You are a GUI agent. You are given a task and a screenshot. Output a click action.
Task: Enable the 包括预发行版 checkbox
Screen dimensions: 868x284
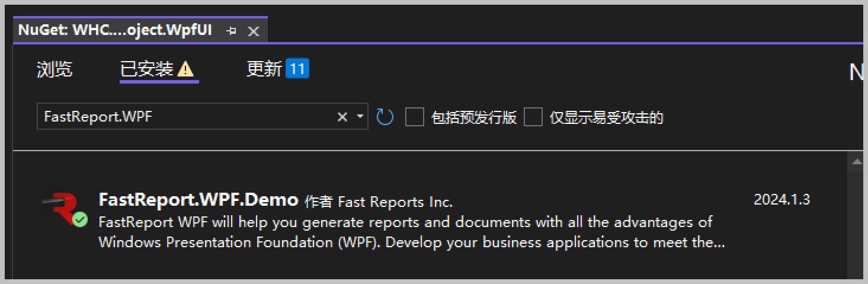coord(414,117)
